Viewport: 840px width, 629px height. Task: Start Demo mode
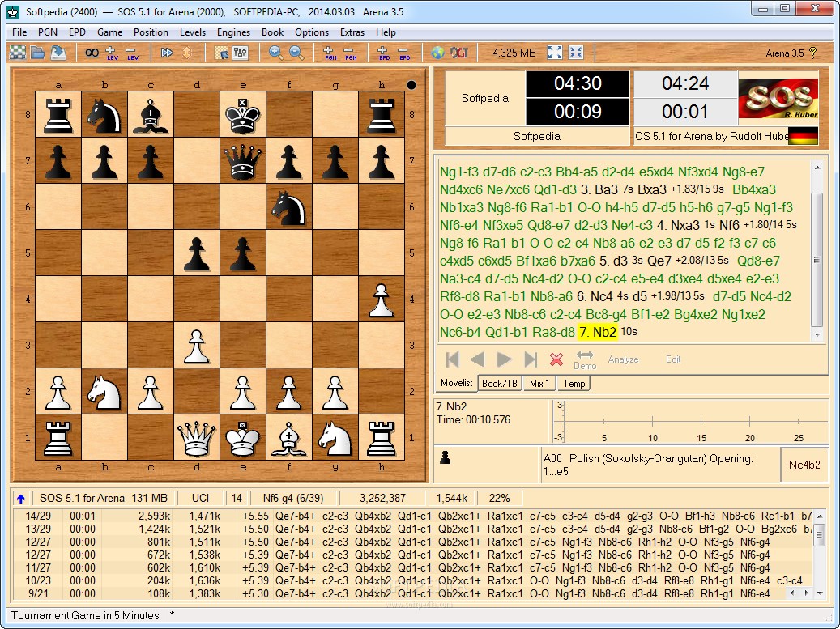tap(585, 359)
